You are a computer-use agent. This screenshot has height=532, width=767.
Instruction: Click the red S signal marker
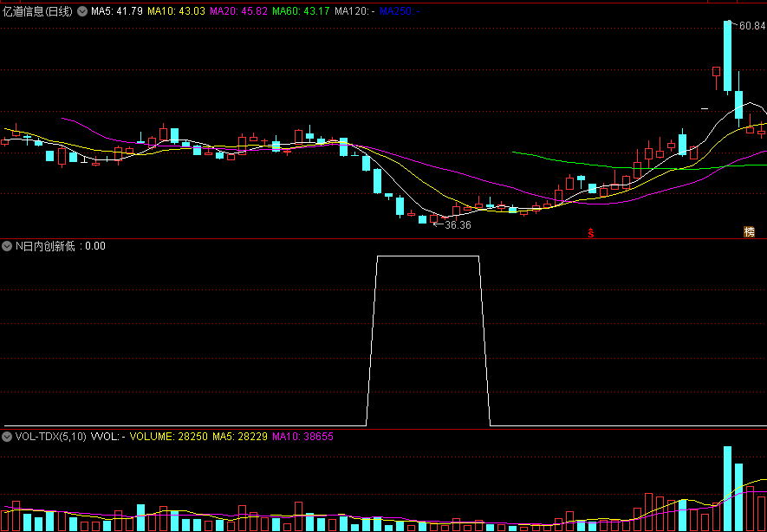click(591, 233)
